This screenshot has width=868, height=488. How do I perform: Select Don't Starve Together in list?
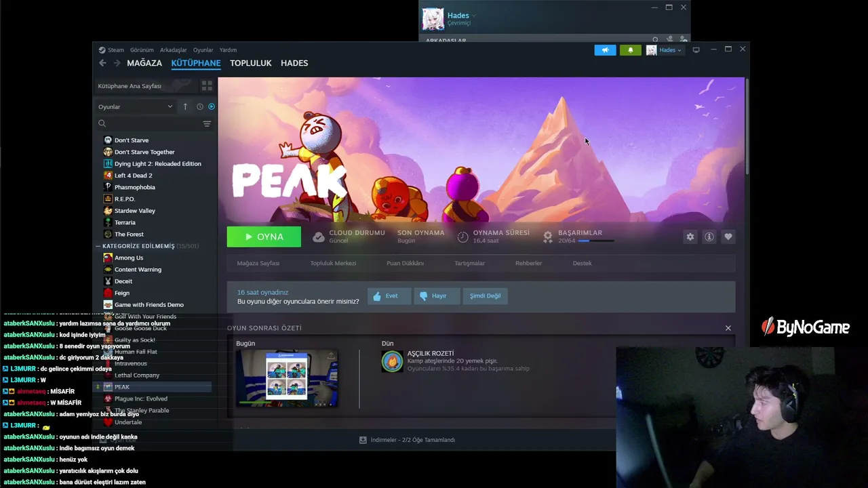[144, 152]
